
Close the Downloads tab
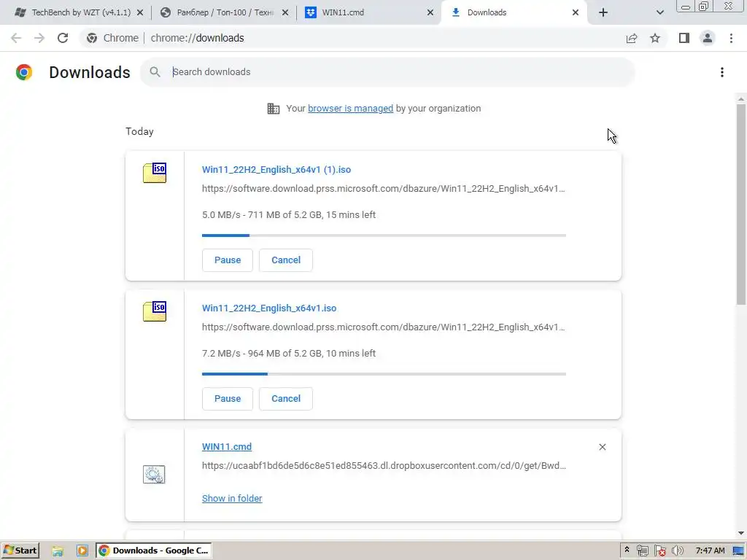(576, 12)
